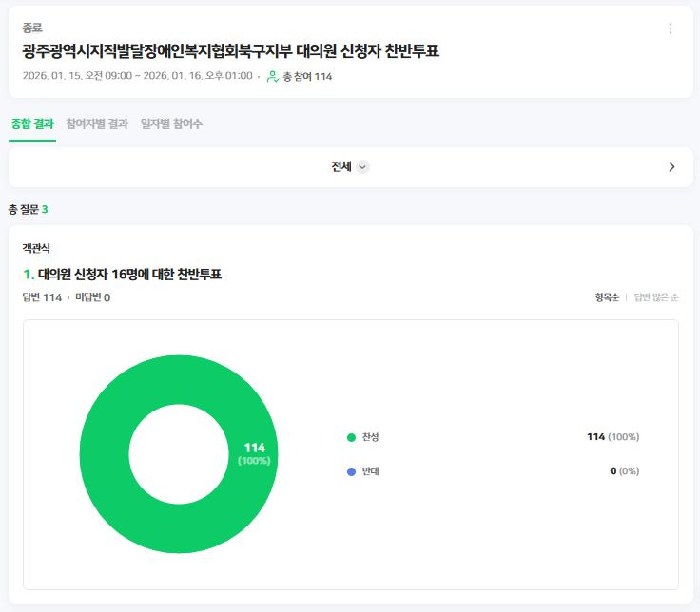Image resolution: width=700 pixels, height=612 pixels.
Task: Click the 반대 0 (0%) result value
Action: pos(624,471)
